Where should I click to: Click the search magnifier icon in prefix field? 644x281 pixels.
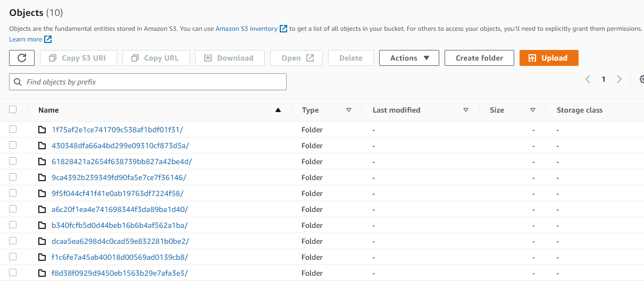tap(19, 82)
